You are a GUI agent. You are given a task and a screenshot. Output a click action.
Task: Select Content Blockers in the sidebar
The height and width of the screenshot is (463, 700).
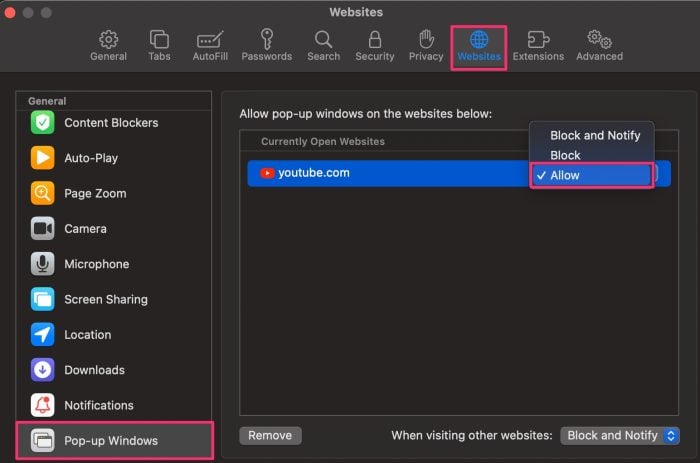(x=111, y=123)
